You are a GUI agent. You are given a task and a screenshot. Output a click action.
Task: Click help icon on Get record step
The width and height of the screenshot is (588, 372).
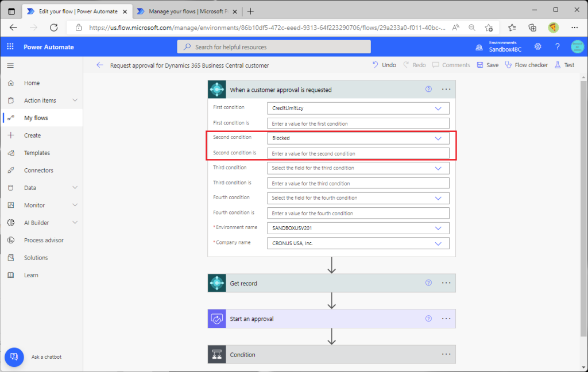(x=428, y=283)
